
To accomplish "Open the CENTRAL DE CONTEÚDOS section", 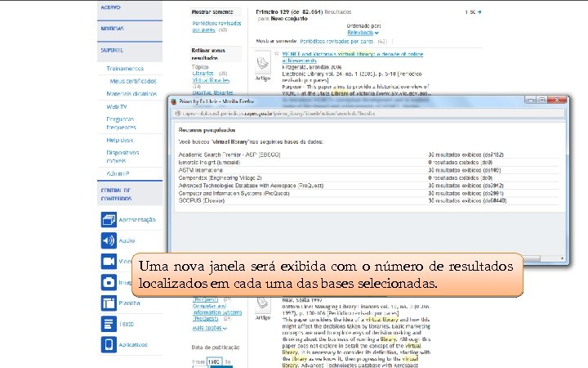I will tap(129, 194).
